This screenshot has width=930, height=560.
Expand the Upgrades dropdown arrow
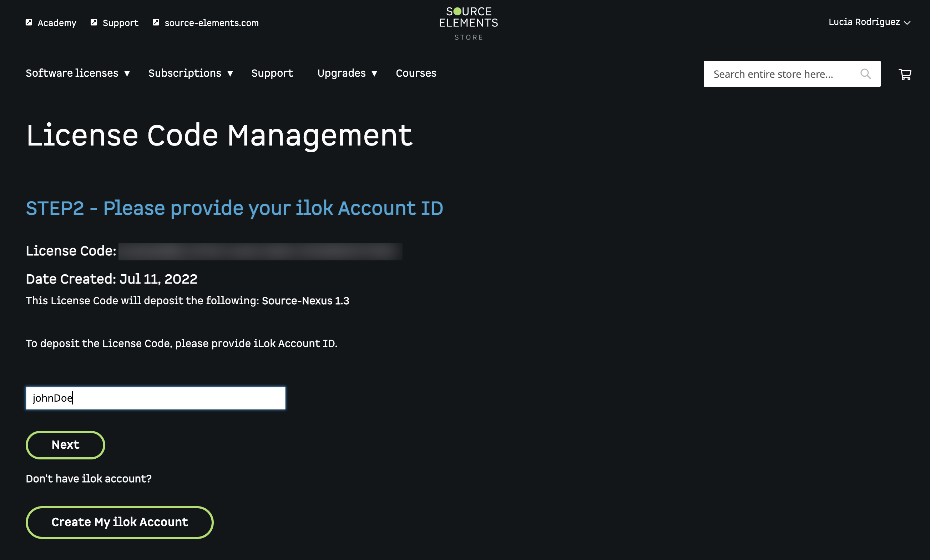[374, 73]
